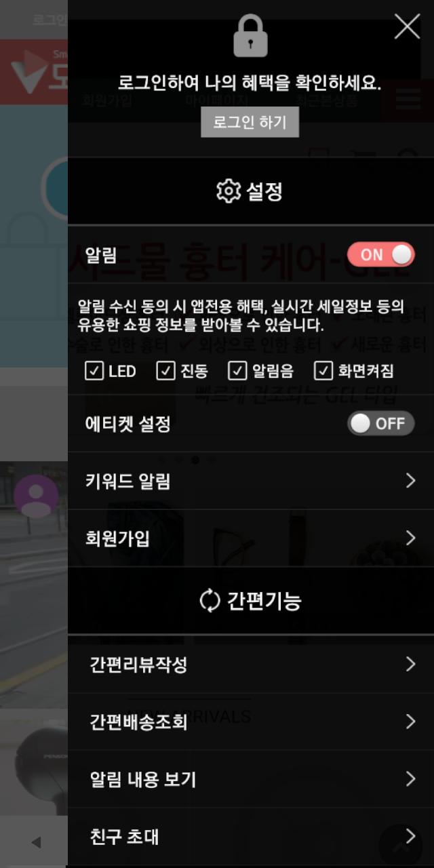Open the 알림 내용 보기 menu item
The height and width of the screenshot is (868, 434).
coord(251,779)
